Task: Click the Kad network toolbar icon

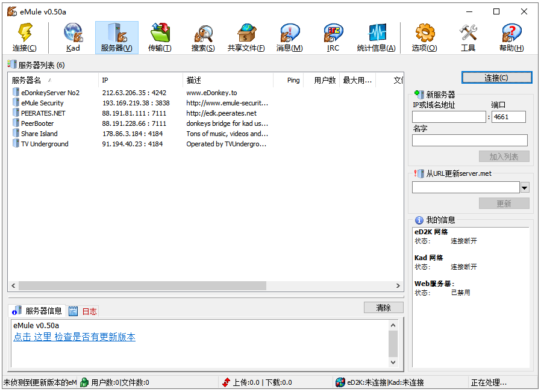Action: click(x=72, y=36)
